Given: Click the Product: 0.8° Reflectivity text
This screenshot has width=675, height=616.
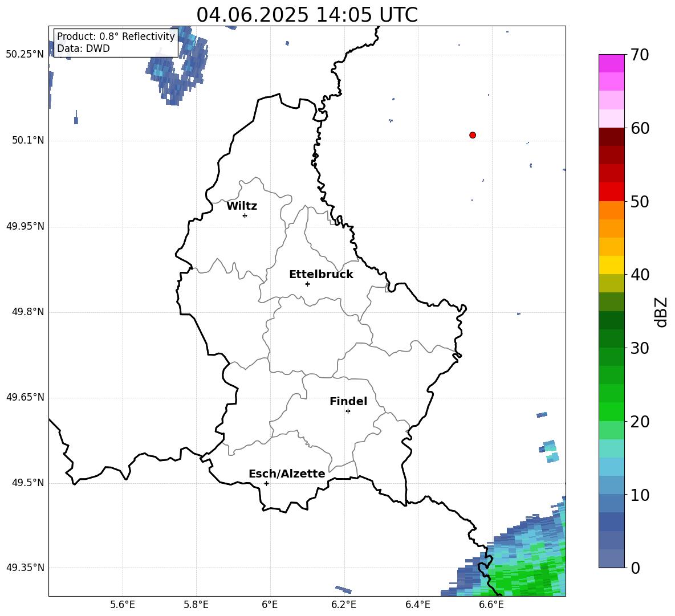Looking at the screenshot, I should (116, 36).
